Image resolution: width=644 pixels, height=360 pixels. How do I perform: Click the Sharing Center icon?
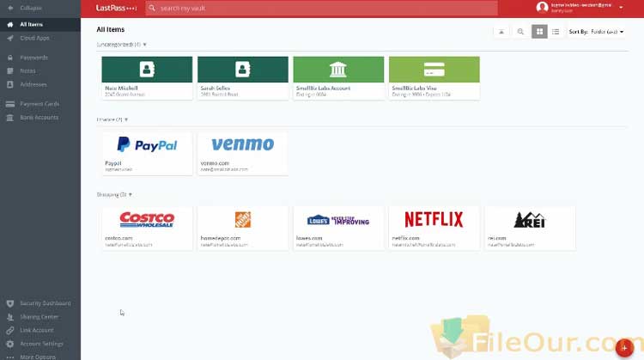10,317
